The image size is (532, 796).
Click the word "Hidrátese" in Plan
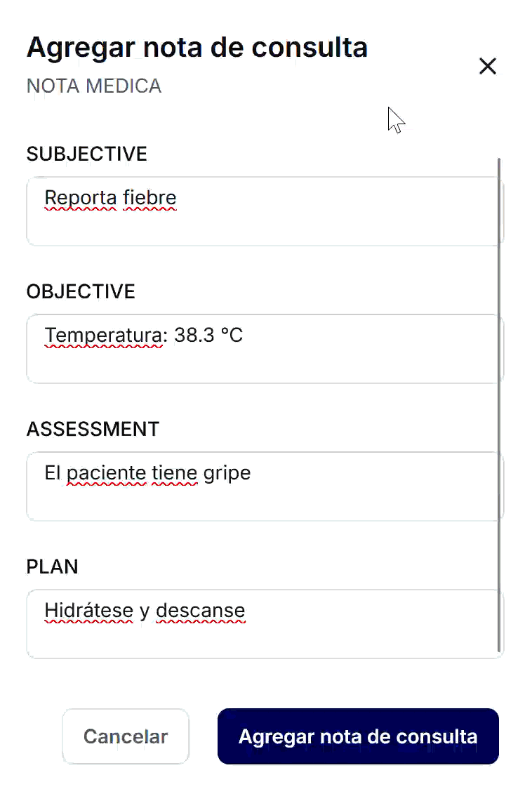click(89, 611)
